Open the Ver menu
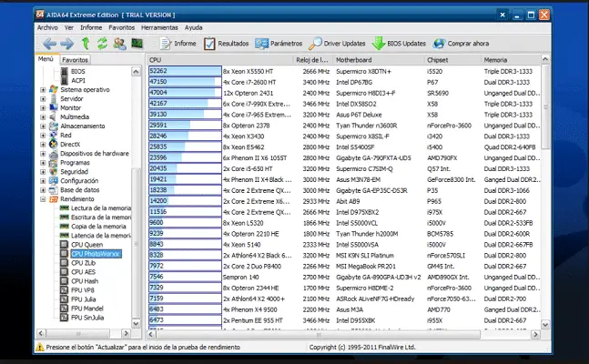The image size is (589, 364). pyautogui.click(x=69, y=27)
